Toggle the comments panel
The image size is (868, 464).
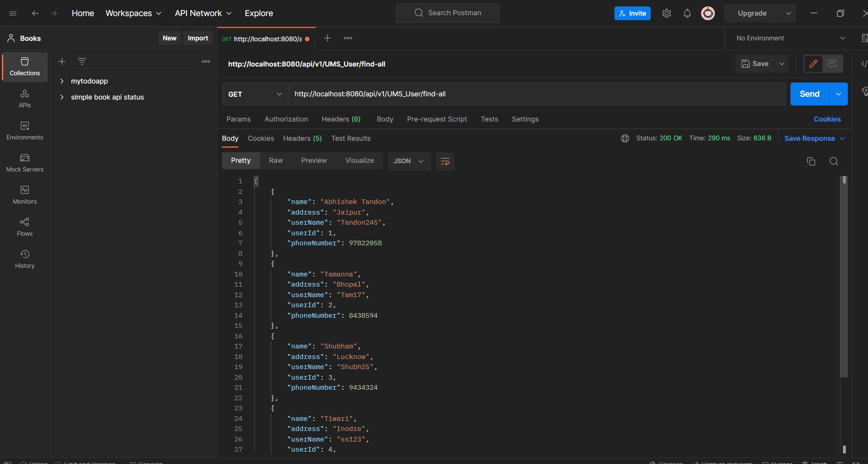833,64
